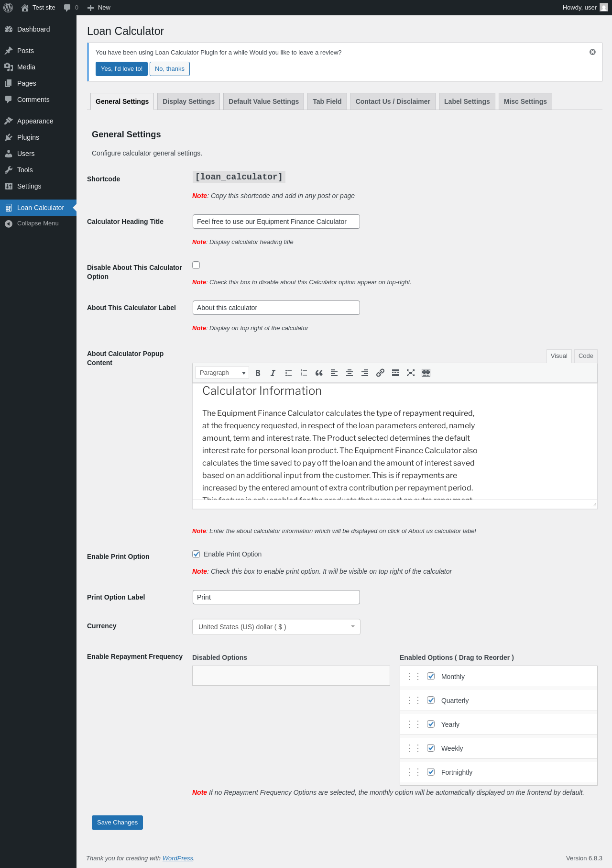Toggle italic formatting in editor
Screen dimensions: 612x868
(x=273, y=373)
